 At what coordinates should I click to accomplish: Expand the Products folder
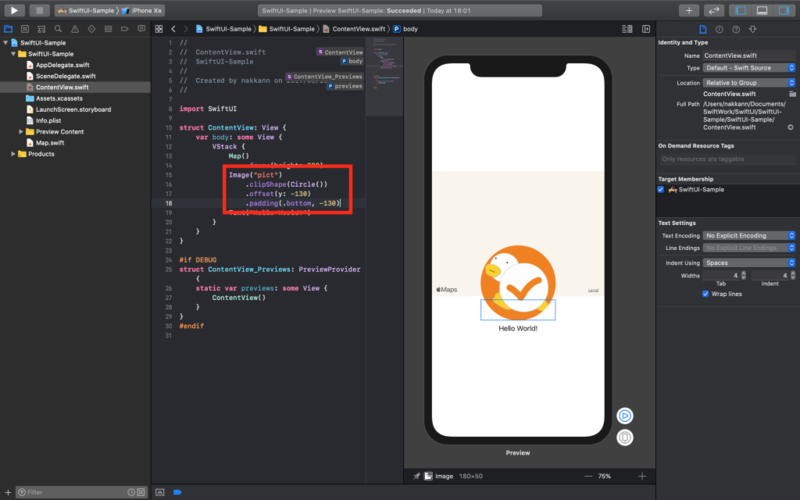coord(13,154)
